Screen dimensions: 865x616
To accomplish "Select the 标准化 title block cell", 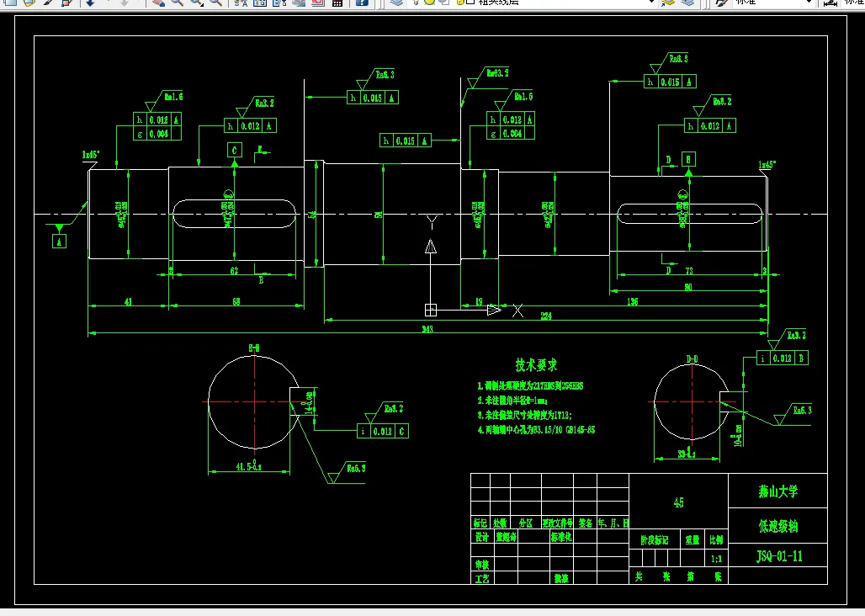I will [x=561, y=537].
